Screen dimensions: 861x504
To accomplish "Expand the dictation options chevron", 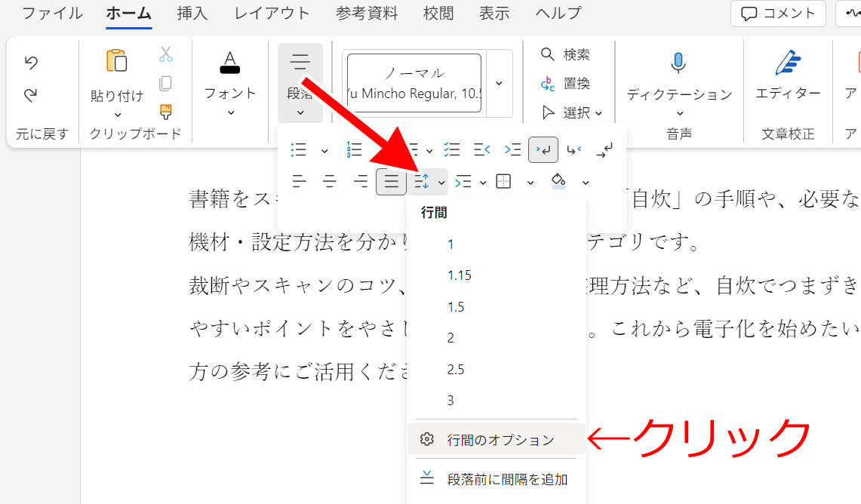I will (680, 113).
